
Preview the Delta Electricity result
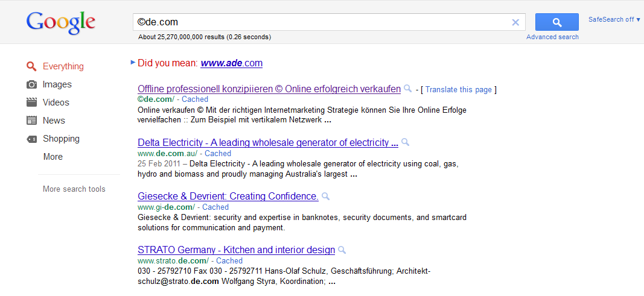click(406, 142)
